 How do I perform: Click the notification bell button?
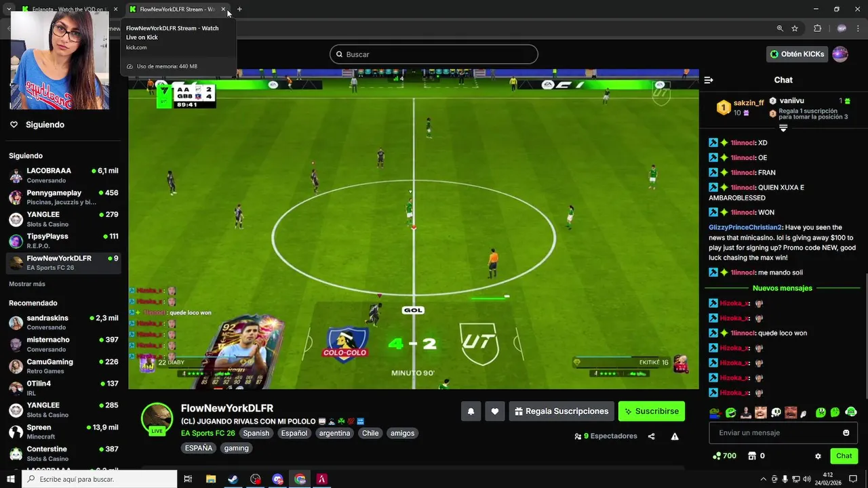[x=471, y=411]
